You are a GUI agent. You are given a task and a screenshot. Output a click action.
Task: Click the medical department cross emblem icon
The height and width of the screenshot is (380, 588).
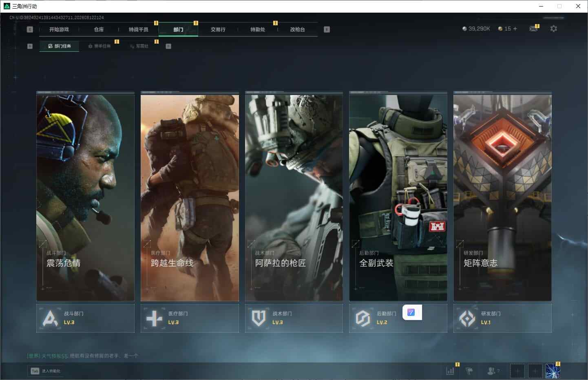[154, 318]
